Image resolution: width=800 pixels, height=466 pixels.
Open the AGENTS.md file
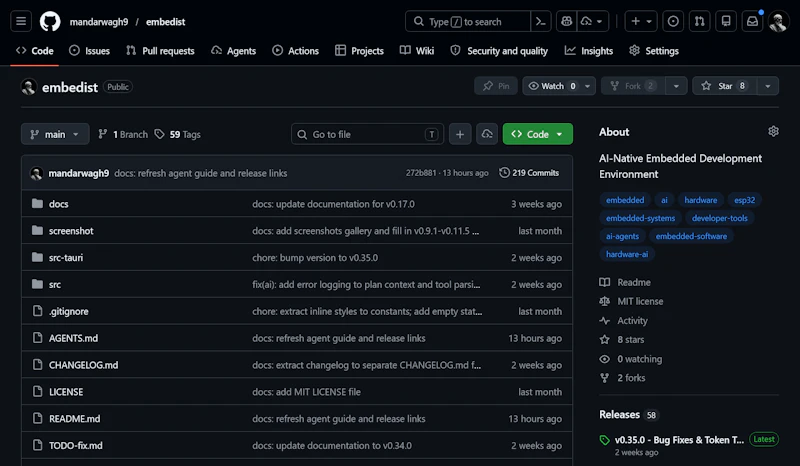tap(73, 338)
